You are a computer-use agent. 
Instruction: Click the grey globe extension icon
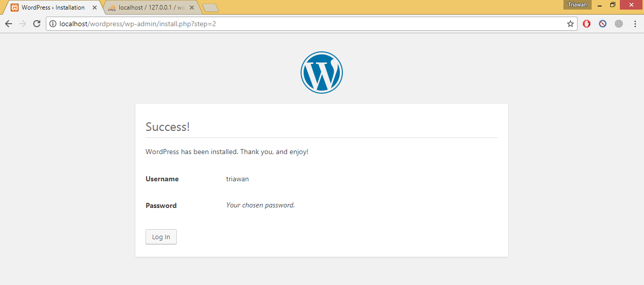[619, 24]
